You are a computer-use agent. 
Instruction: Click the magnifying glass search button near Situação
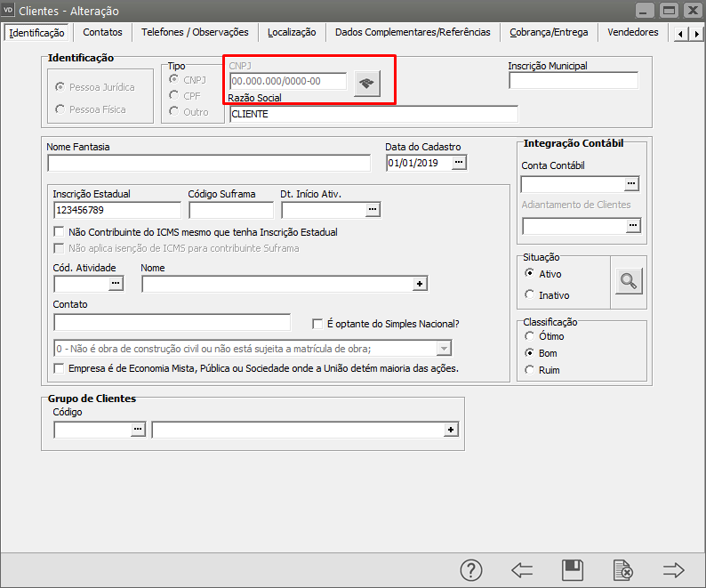629,282
